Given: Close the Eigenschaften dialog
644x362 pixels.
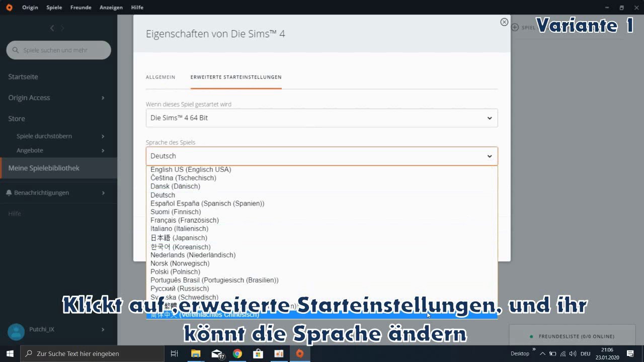Looking at the screenshot, I should (x=504, y=22).
